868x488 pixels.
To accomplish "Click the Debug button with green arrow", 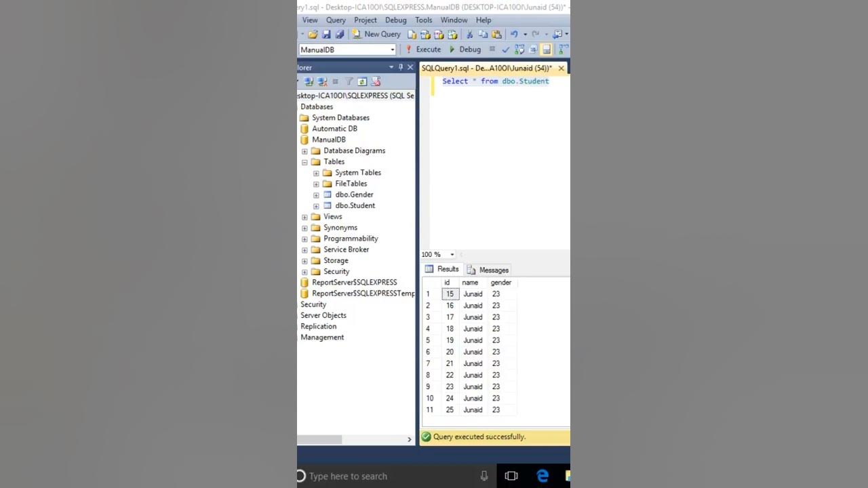I will 465,49.
